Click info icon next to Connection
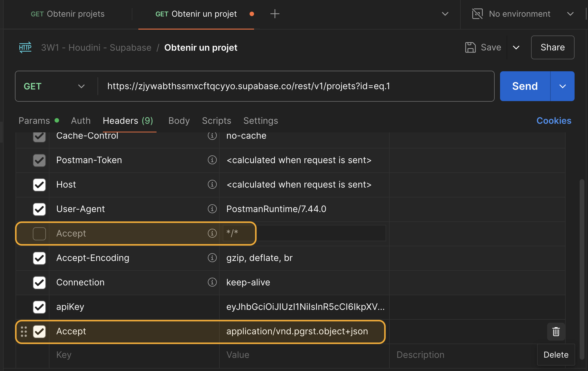Screen dimensions: 588x371 (x=212, y=282)
